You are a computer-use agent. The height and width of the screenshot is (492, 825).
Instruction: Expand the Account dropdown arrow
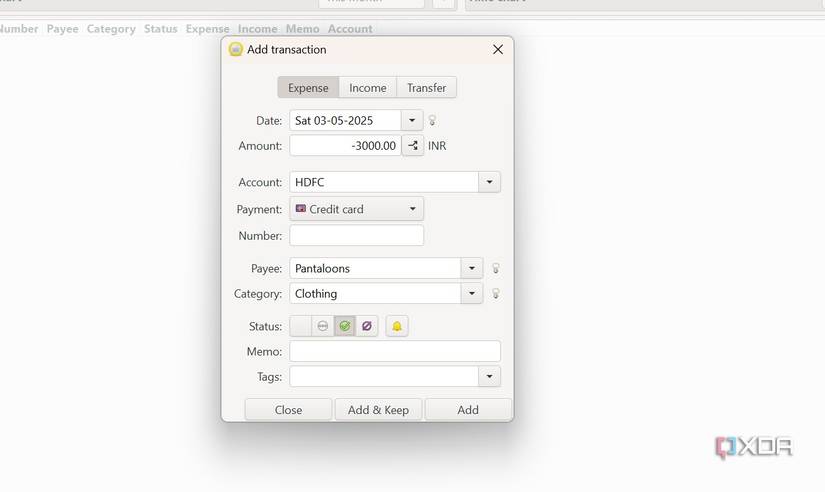(x=489, y=182)
